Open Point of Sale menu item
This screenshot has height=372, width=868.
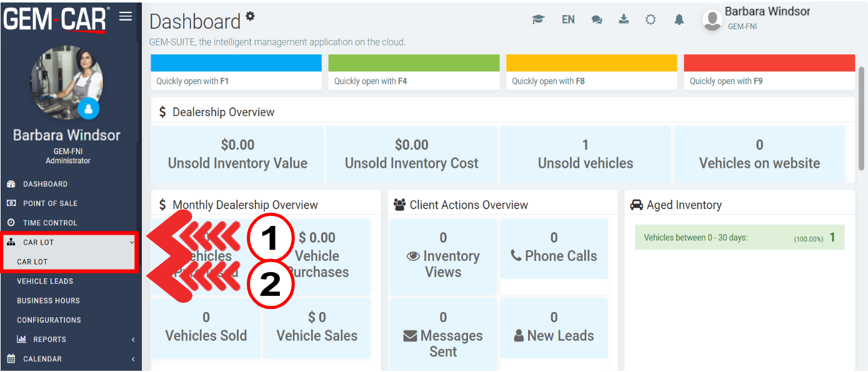(50, 203)
